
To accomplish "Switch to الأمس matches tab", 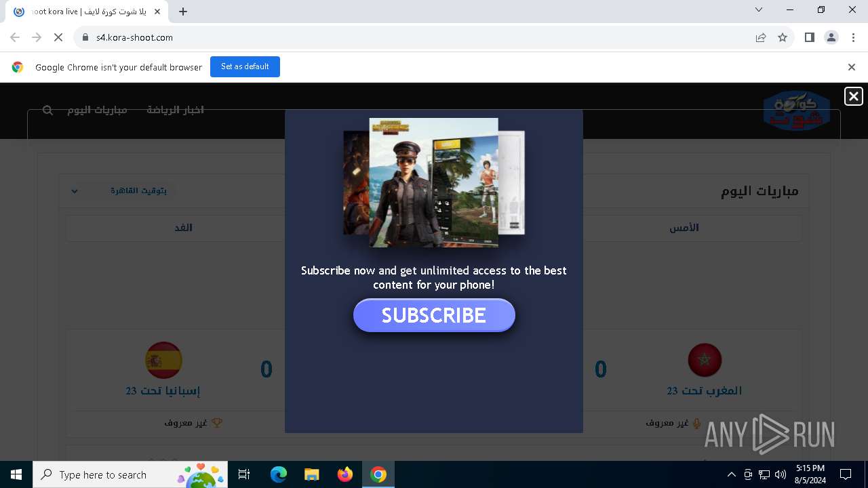I will 684,228.
